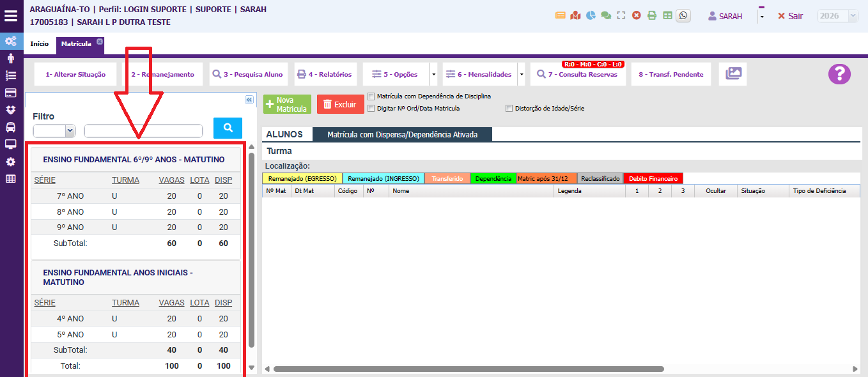Open the 2026 year selector
868x377 pixels.
[837, 16]
